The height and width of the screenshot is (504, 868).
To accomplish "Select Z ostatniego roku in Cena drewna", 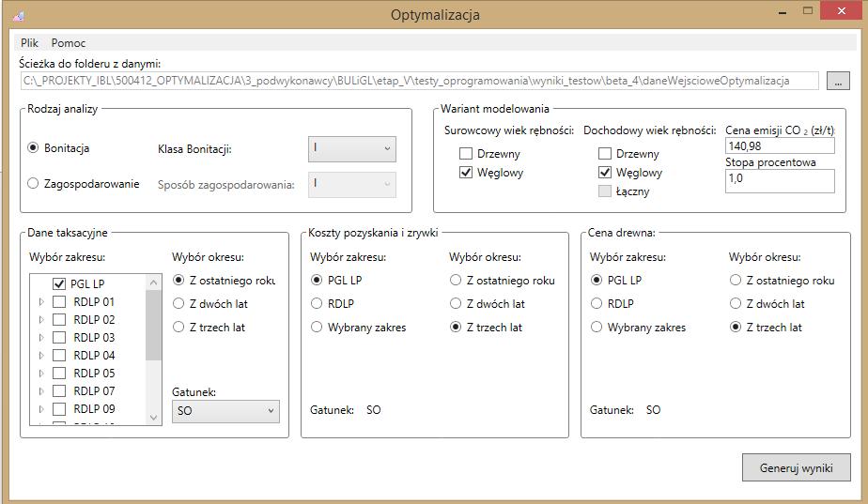I will click(736, 280).
